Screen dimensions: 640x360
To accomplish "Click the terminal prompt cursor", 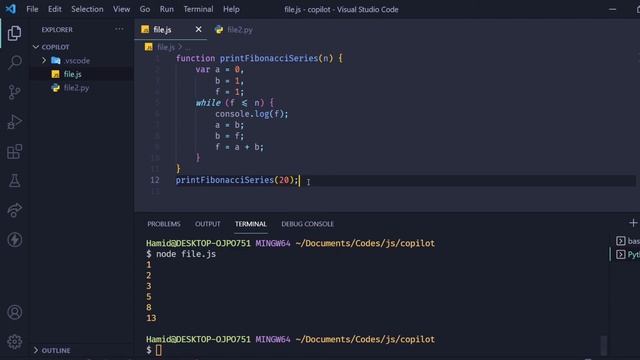I will (x=158, y=350).
